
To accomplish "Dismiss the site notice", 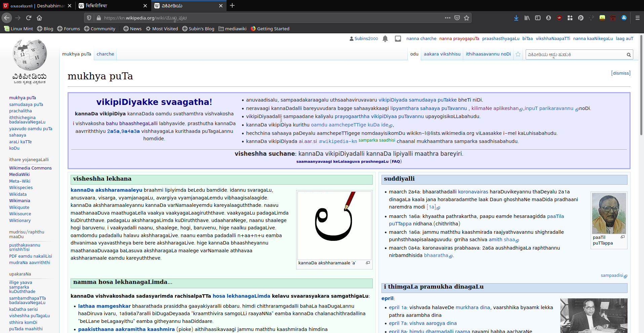I will 620,73.
